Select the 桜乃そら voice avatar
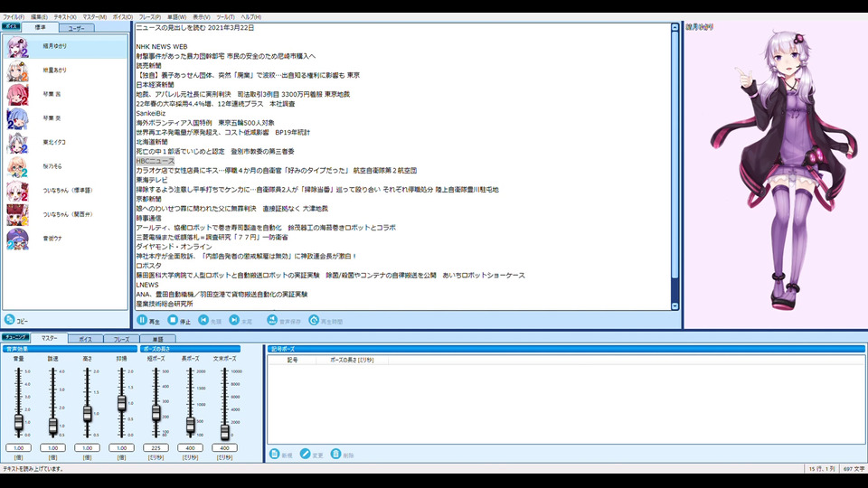The height and width of the screenshot is (488, 868). pyautogui.click(x=17, y=166)
